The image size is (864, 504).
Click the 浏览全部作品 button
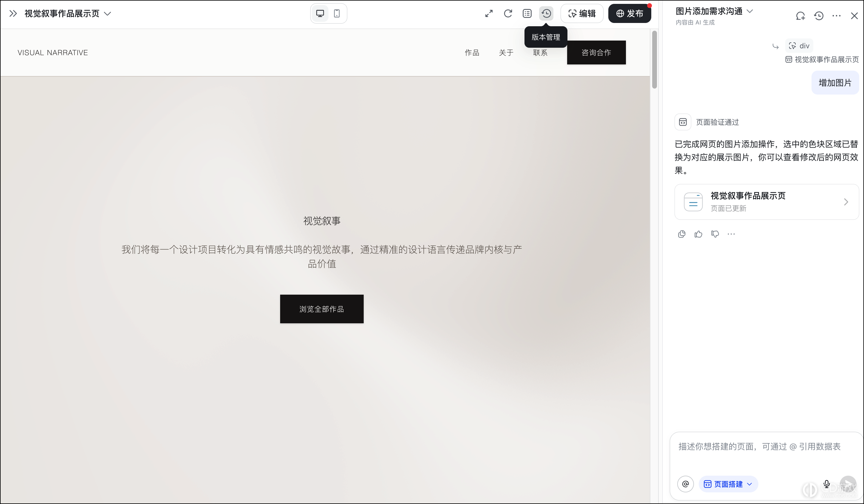[x=322, y=309]
